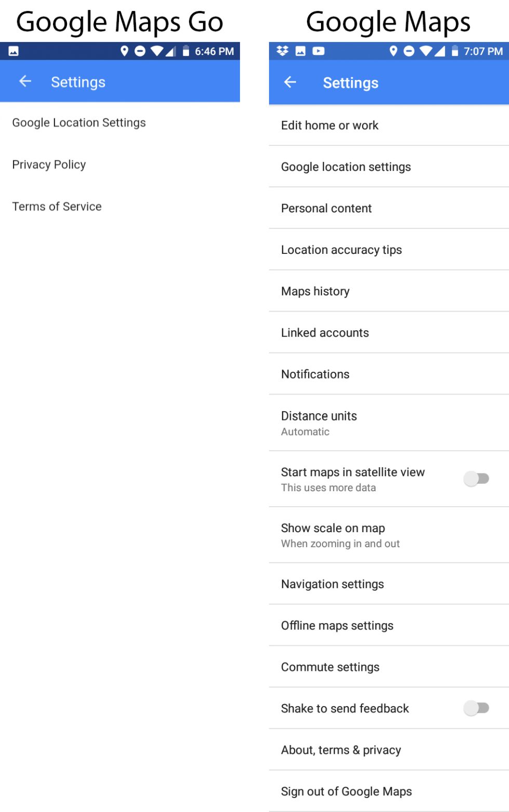Tap do-not-disturb icon in right status bar
The width and height of the screenshot is (509, 812).
[x=409, y=51]
